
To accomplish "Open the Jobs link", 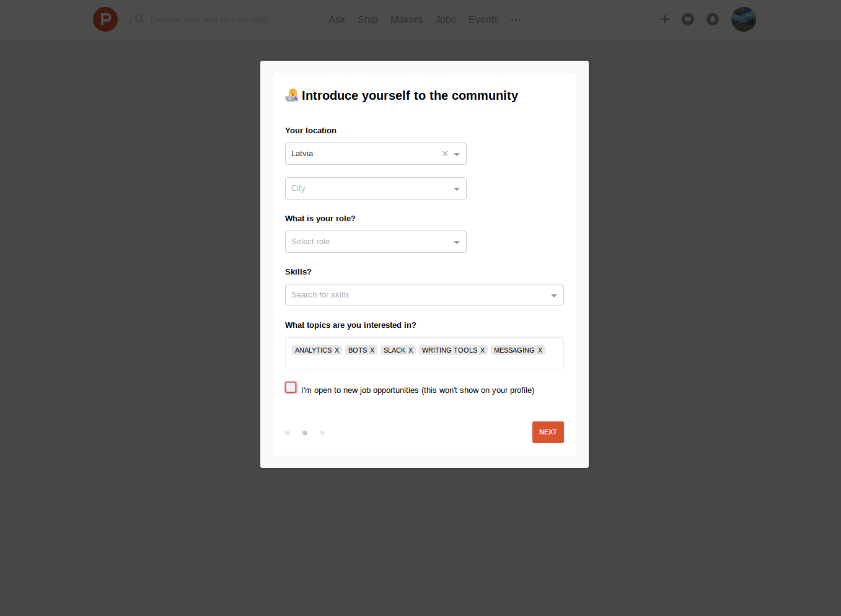I will pyautogui.click(x=446, y=20).
